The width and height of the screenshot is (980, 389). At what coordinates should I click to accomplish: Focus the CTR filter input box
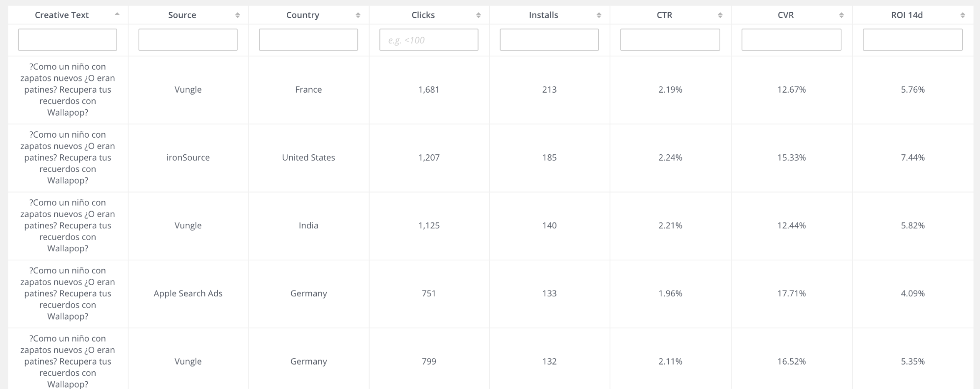670,40
